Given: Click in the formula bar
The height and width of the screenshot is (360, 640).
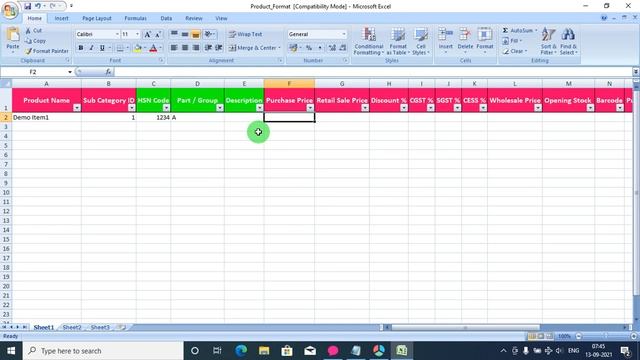Looking at the screenshot, I should pos(372,72).
